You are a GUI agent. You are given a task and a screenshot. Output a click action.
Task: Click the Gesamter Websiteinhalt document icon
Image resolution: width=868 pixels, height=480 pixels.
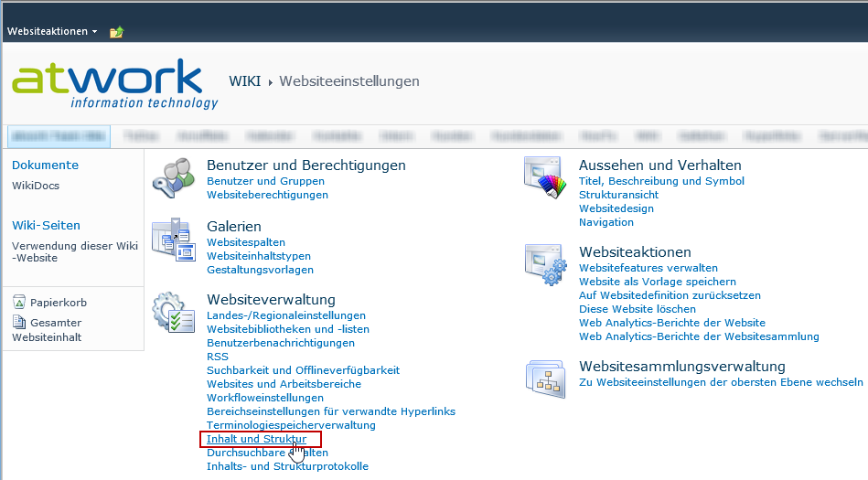[x=19, y=323]
